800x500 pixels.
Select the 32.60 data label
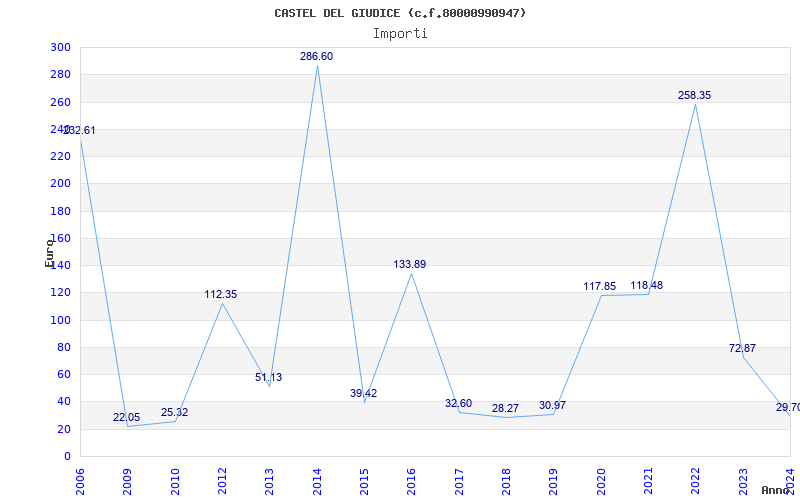pyautogui.click(x=458, y=404)
